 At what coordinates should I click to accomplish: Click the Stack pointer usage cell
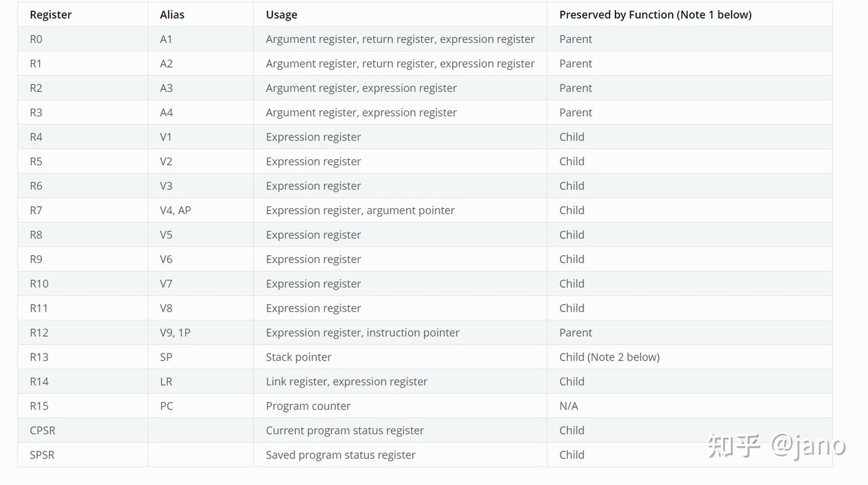click(298, 357)
